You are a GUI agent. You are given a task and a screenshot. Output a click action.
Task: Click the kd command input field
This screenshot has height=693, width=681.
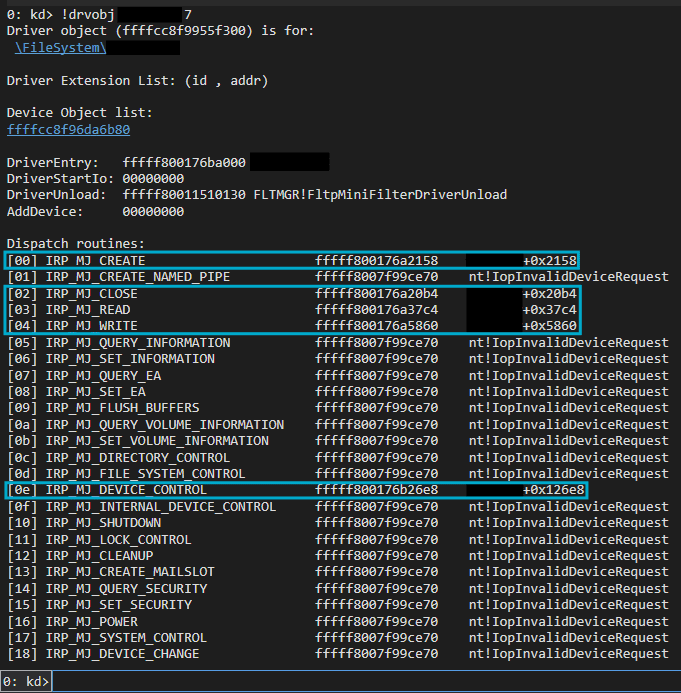pyautogui.click(x=366, y=681)
